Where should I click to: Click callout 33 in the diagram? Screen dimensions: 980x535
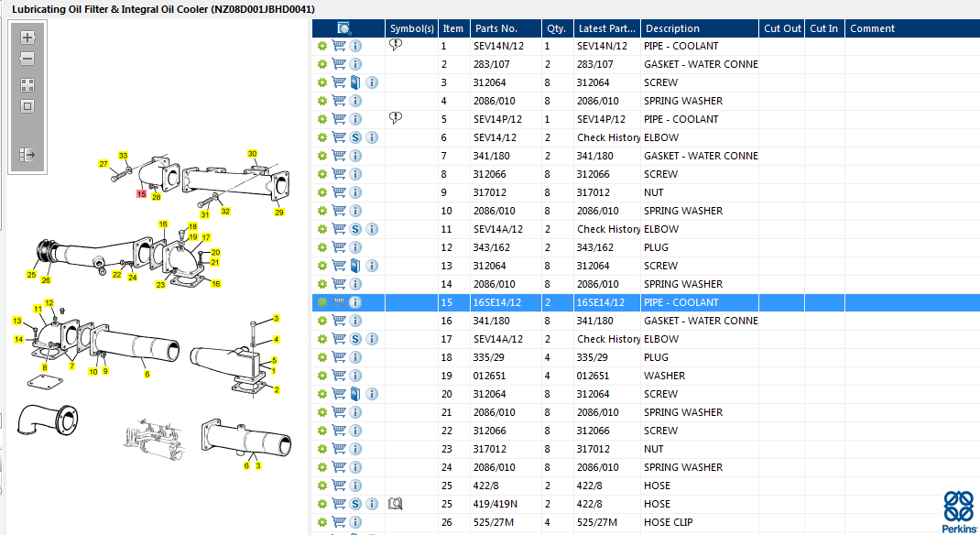tap(123, 156)
